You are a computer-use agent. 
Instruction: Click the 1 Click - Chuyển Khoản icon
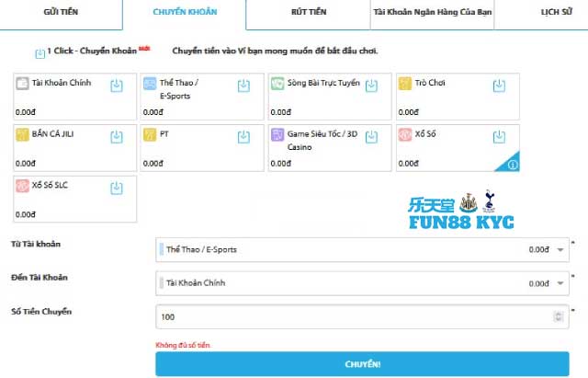pyautogui.click(x=40, y=53)
